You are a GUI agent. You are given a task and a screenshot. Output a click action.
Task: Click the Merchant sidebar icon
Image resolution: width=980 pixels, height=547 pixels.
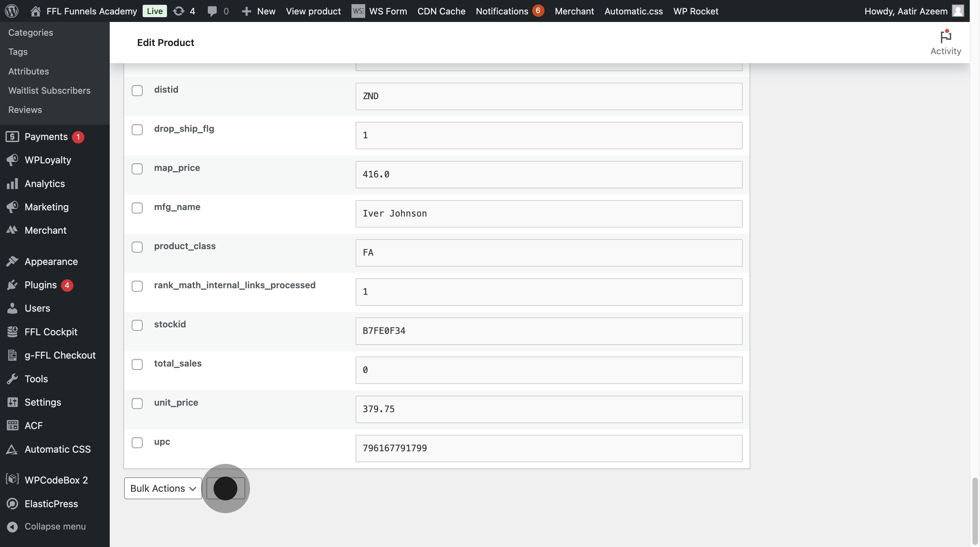(x=12, y=230)
